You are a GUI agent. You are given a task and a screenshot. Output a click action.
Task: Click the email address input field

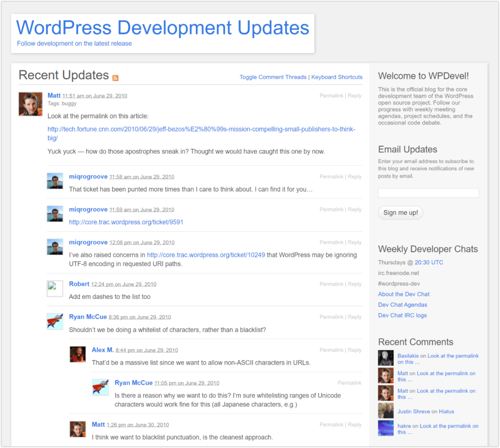click(x=428, y=193)
